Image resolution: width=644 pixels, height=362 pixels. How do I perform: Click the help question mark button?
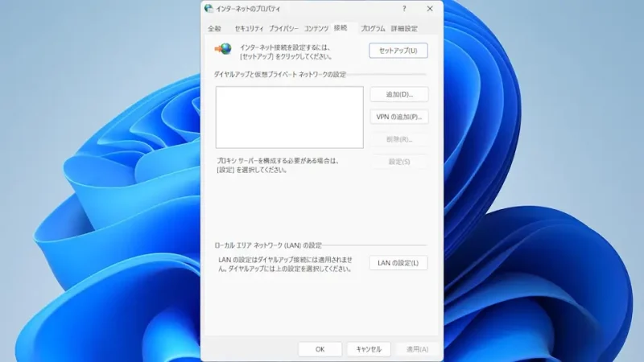click(404, 9)
